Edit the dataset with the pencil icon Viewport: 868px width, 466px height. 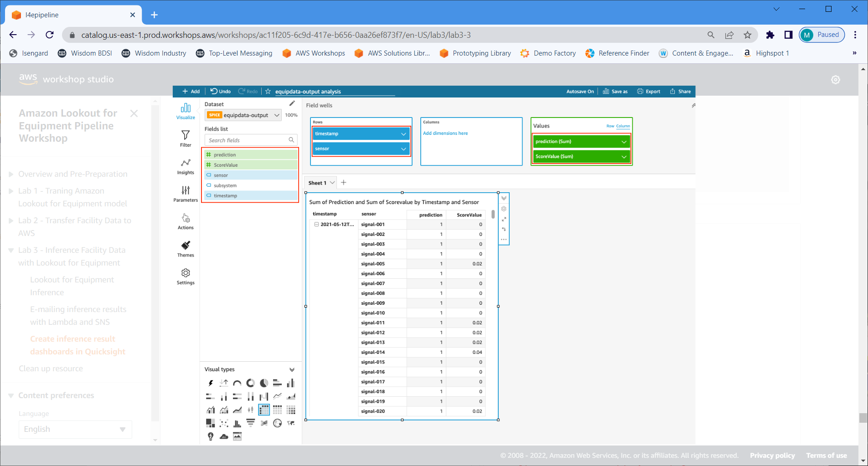point(292,104)
